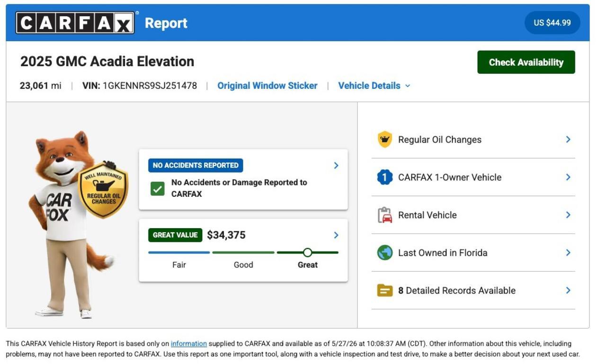The height and width of the screenshot is (364, 606).
Task: Follow the 'information' link in the disclaimer
Action: (x=189, y=344)
